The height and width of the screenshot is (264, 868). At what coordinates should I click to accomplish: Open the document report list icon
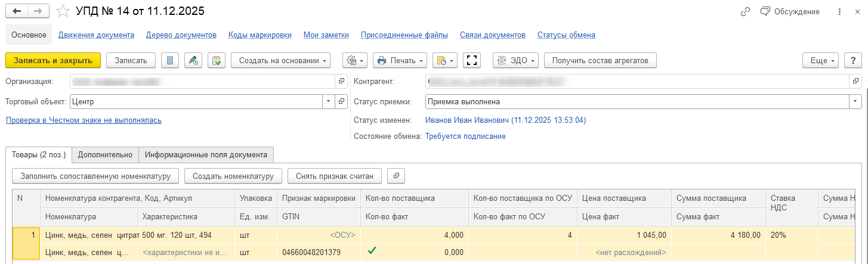click(170, 60)
